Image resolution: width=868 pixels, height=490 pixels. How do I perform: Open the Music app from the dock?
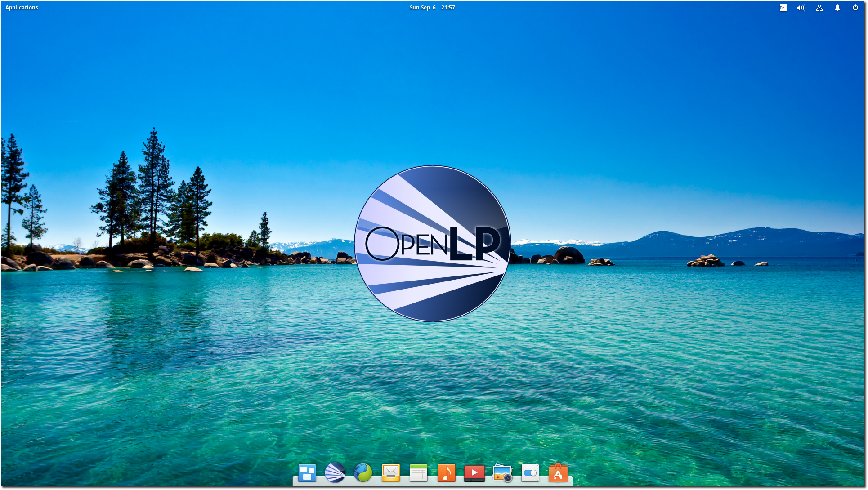(x=447, y=473)
